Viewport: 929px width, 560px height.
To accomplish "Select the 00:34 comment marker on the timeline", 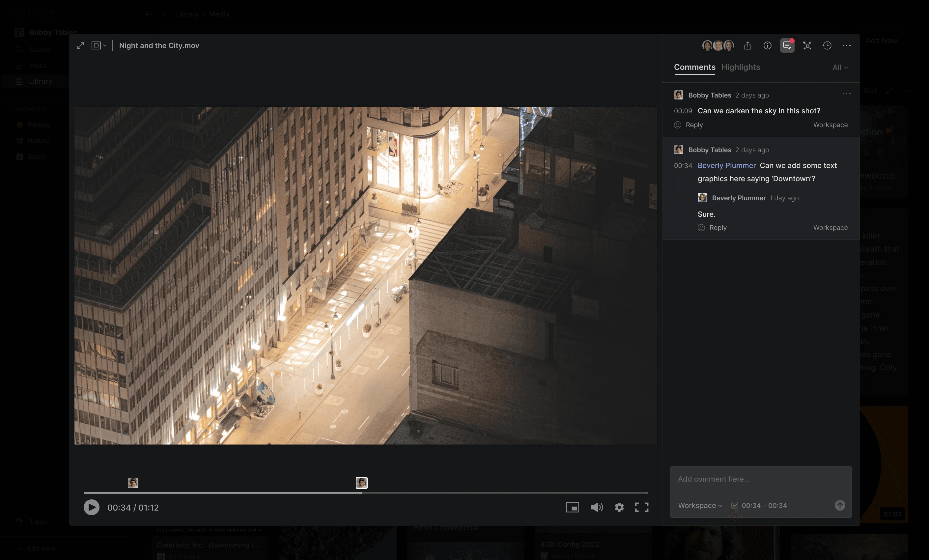I will pyautogui.click(x=362, y=483).
